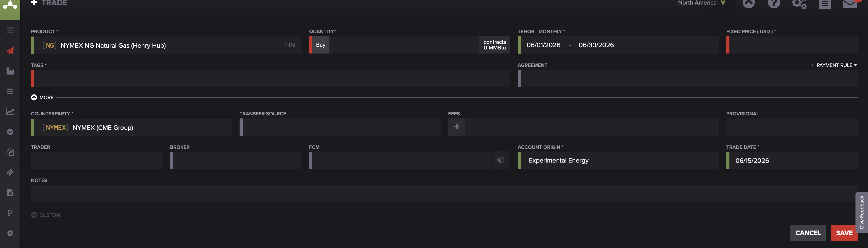Open the document file icon in sidebar
The image size is (868, 248).
point(10,192)
